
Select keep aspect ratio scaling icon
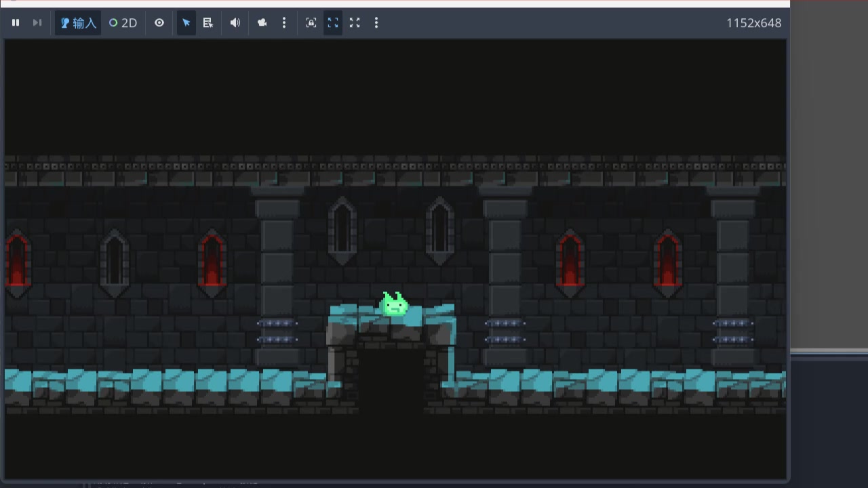[x=333, y=23]
